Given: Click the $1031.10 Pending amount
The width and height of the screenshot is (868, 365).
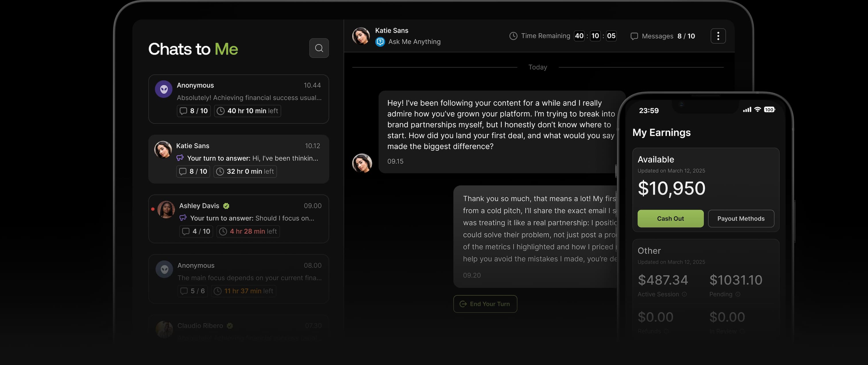Looking at the screenshot, I should click(736, 280).
